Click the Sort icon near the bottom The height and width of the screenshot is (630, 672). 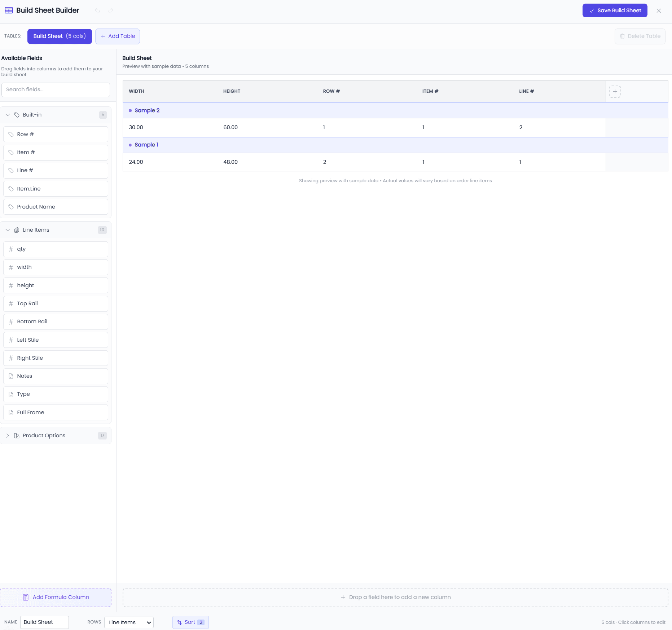click(179, 622)
